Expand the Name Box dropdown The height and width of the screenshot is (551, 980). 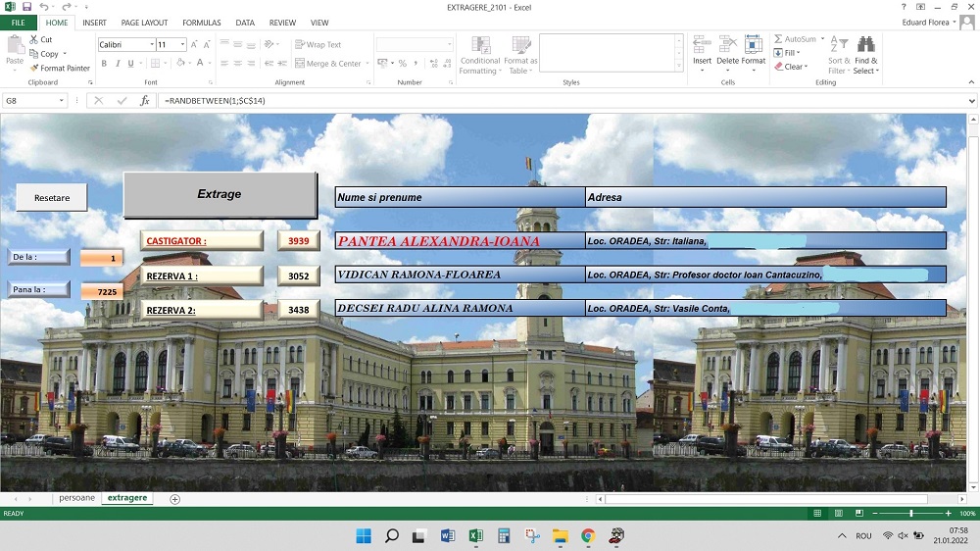[x=61, y=101]
